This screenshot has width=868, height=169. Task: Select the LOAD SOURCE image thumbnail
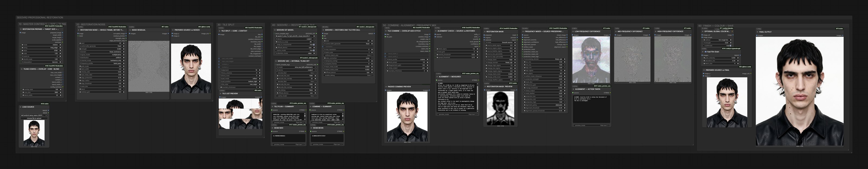point(34,133)
